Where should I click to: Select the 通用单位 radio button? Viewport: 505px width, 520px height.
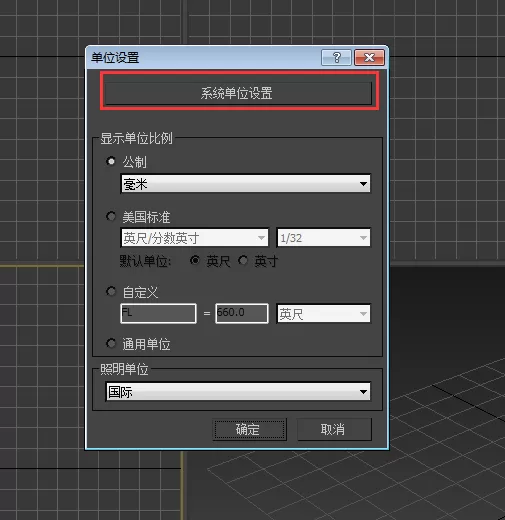(111, 343)
